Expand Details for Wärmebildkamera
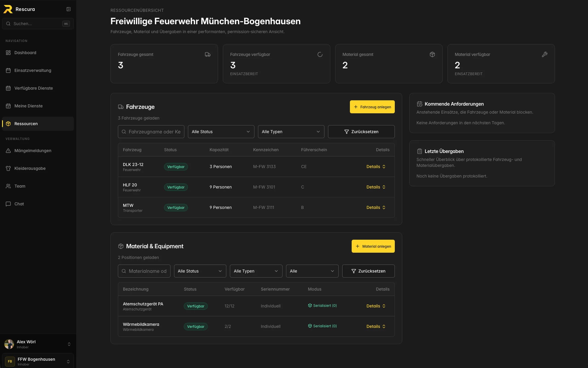 376,327
